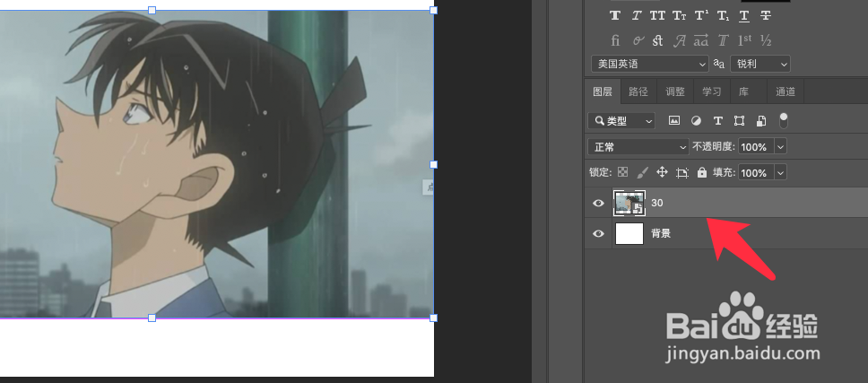
Task: Click the bottom-right transform handle on canvas
Action: click(433, 318)
